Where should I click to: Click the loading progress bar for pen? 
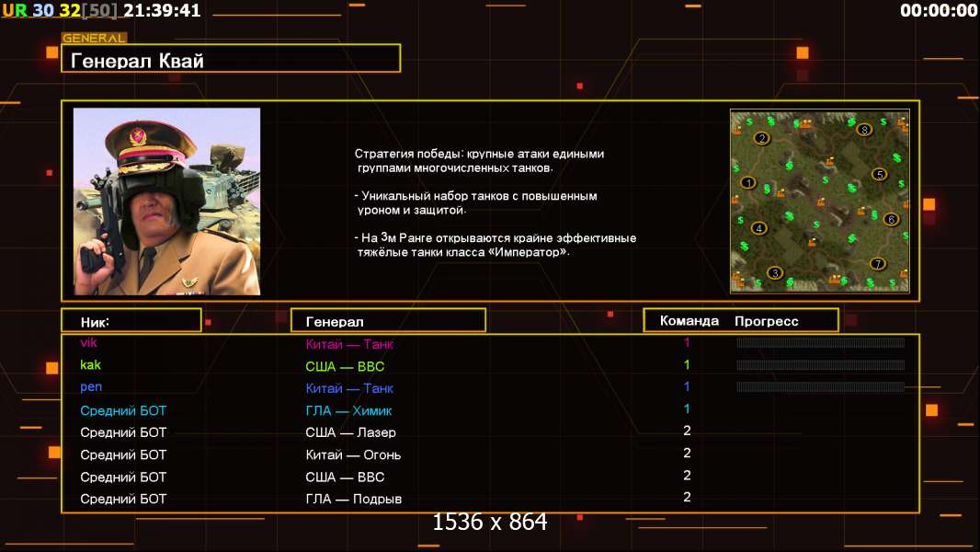tap(820, 387)
